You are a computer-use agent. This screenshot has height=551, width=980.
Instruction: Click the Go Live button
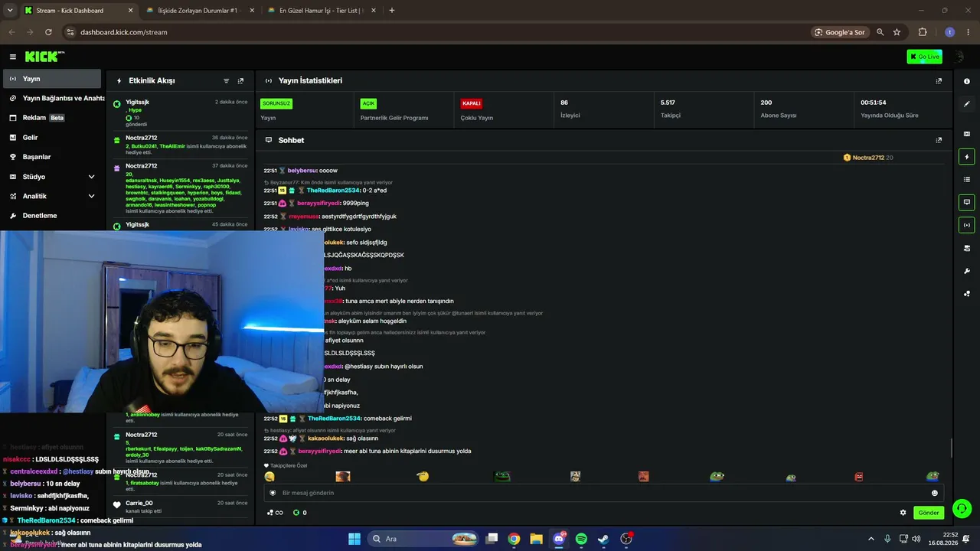pyautogui.click(x=924, y=57)
